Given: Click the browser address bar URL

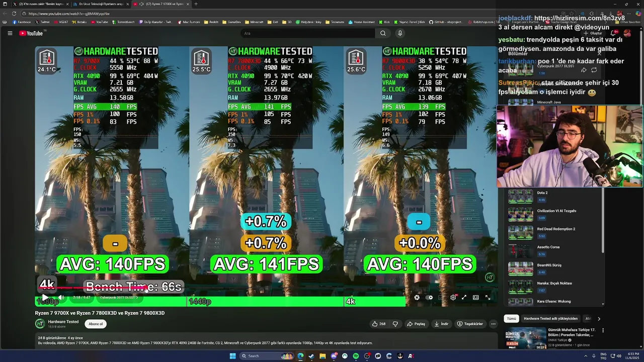Looking at the screenshot, I should click(69, 14).
